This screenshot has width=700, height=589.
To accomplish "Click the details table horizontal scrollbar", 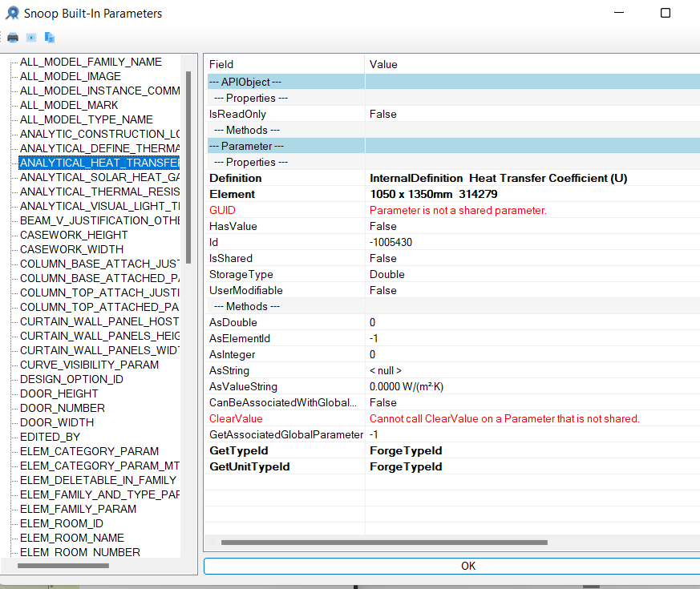I will point(384,543).
